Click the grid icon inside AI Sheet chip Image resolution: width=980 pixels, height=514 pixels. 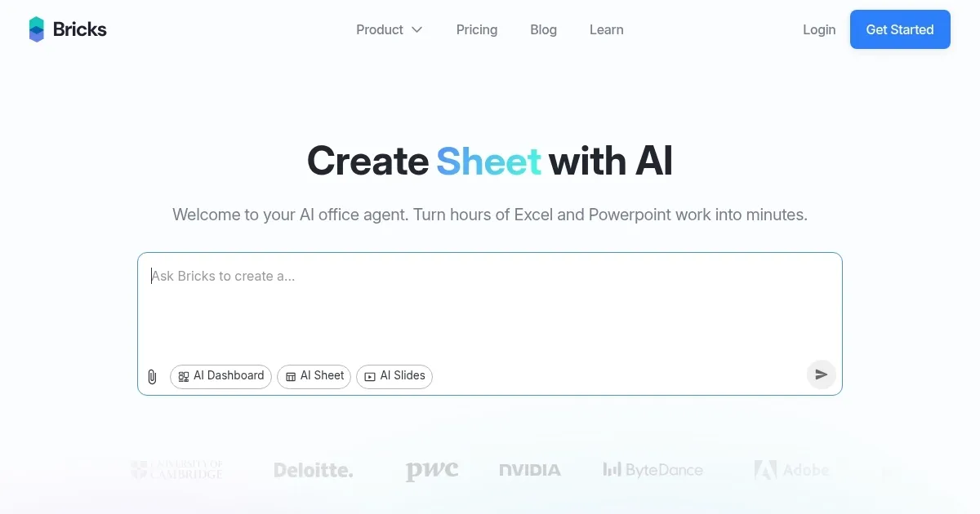point(291,376)
